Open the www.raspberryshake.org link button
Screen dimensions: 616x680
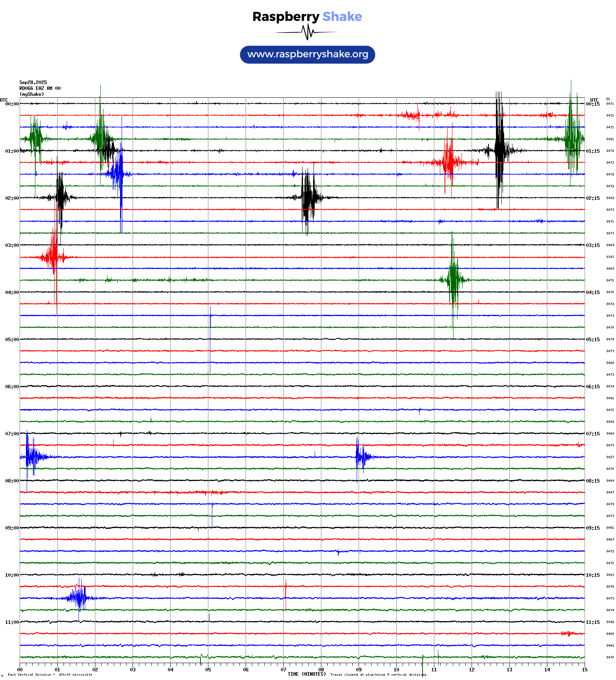308,55
